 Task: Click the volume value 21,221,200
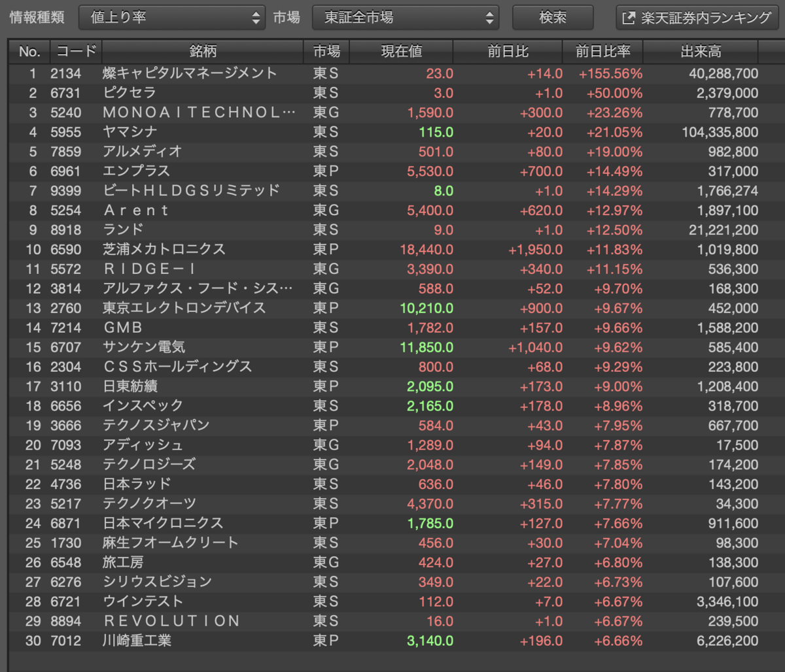[x=724, y=230]
